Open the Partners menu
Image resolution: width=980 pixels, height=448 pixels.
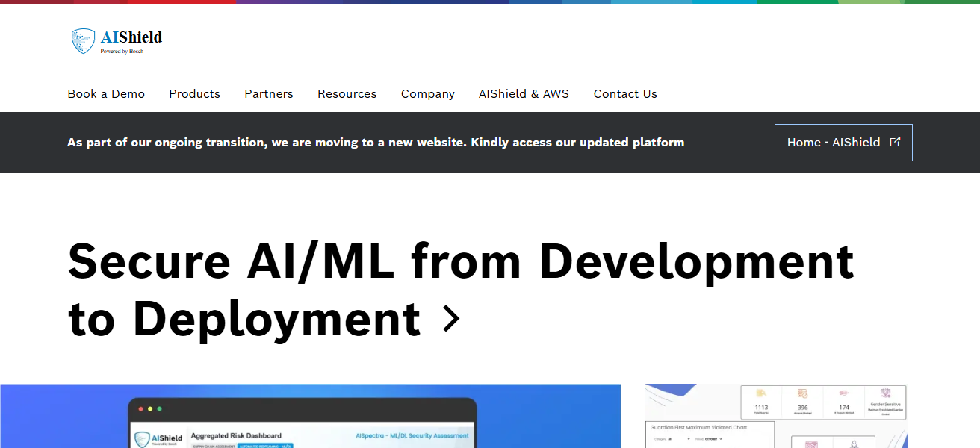click(x=269, y=94)
